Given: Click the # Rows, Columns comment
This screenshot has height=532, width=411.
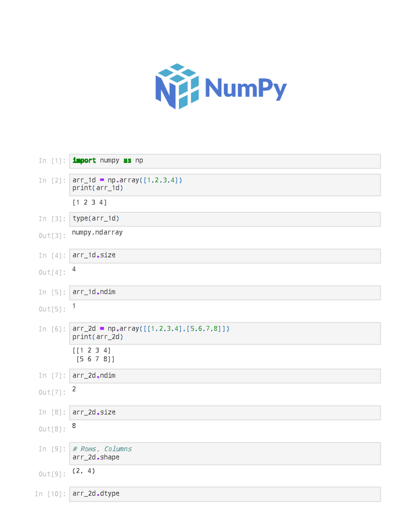Looking at the screenshot, I should click(102, 449).
